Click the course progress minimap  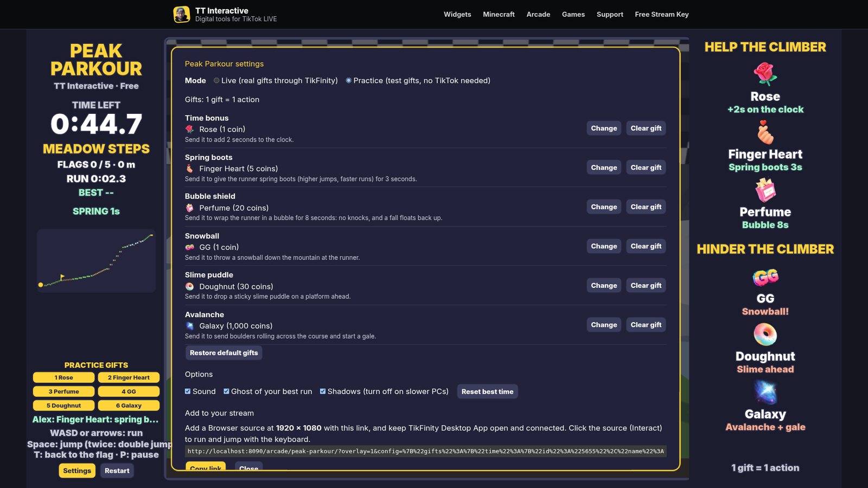point(96,261)
